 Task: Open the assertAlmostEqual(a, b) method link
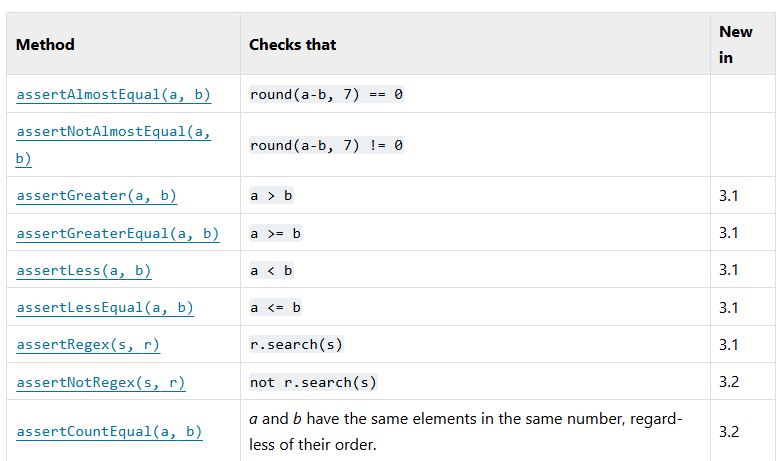click(113, 95)
